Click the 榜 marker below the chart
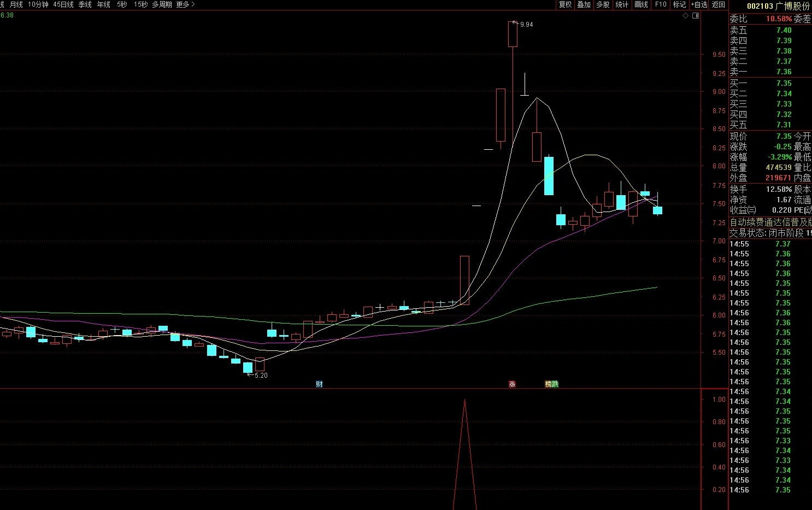The height and width of the screenshot is (510, 812). (548, 384)
